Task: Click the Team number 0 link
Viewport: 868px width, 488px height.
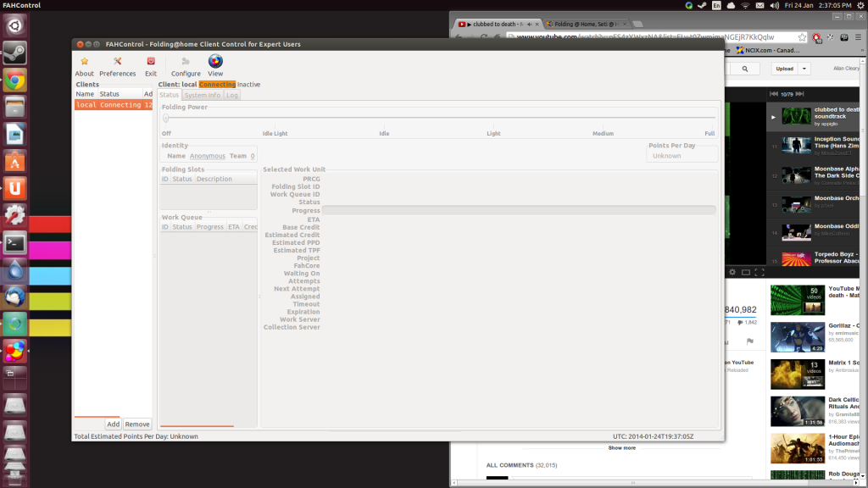Action: click(x=253, y=156)
